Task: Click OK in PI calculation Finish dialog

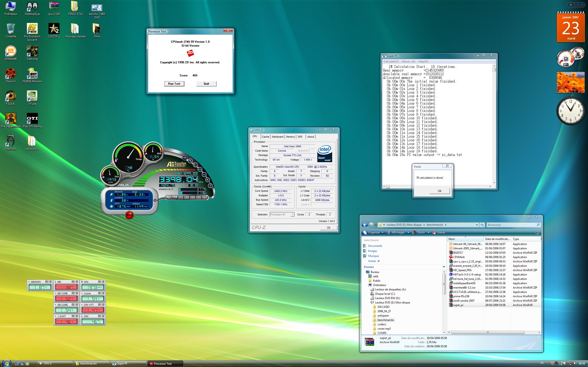Action: (439, 191)
